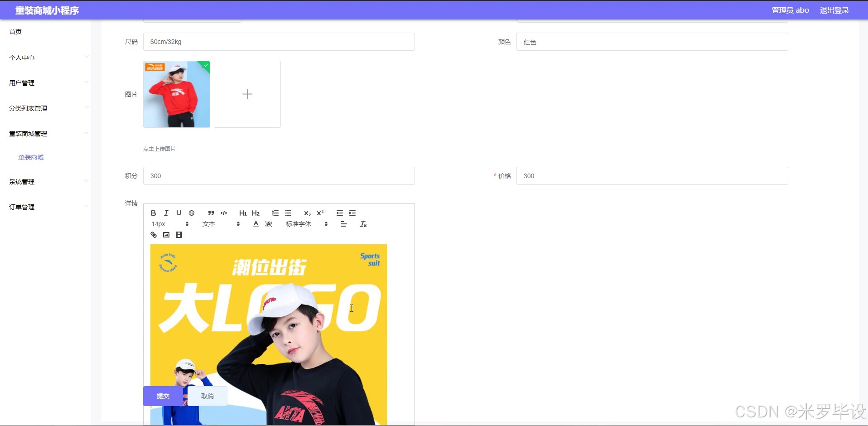Insert a video into editor
Screen dimensions: 868x426
point(179,235)
